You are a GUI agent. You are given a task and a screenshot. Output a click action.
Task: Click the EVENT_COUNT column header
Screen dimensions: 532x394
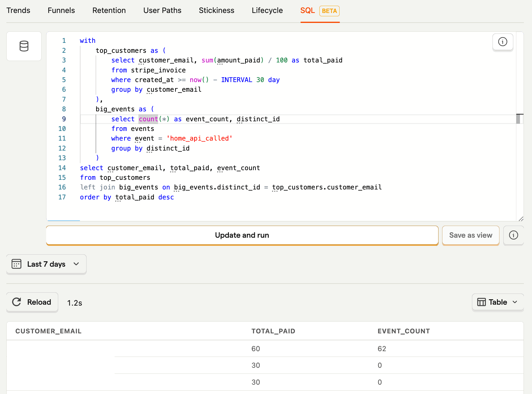click(404, 331)
